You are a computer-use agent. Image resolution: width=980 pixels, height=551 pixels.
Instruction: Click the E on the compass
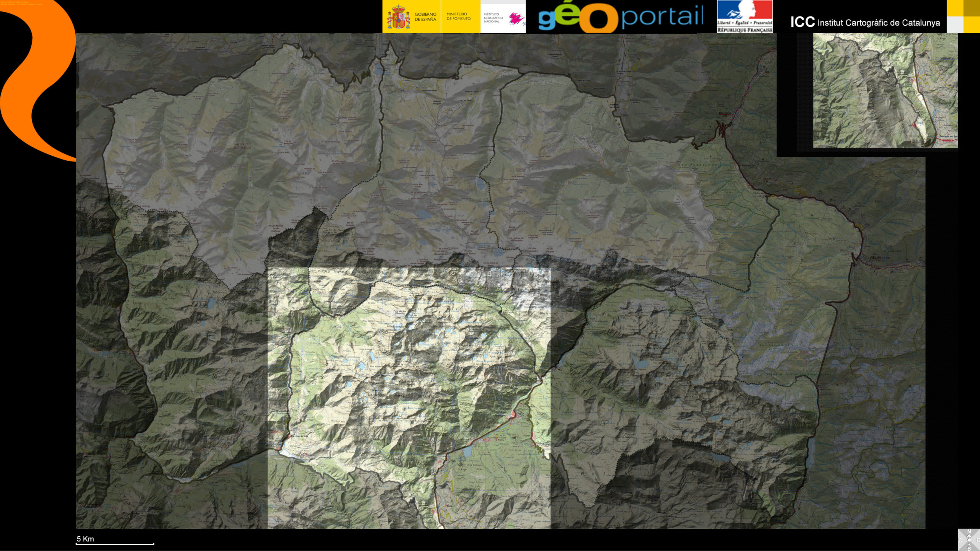978,540
